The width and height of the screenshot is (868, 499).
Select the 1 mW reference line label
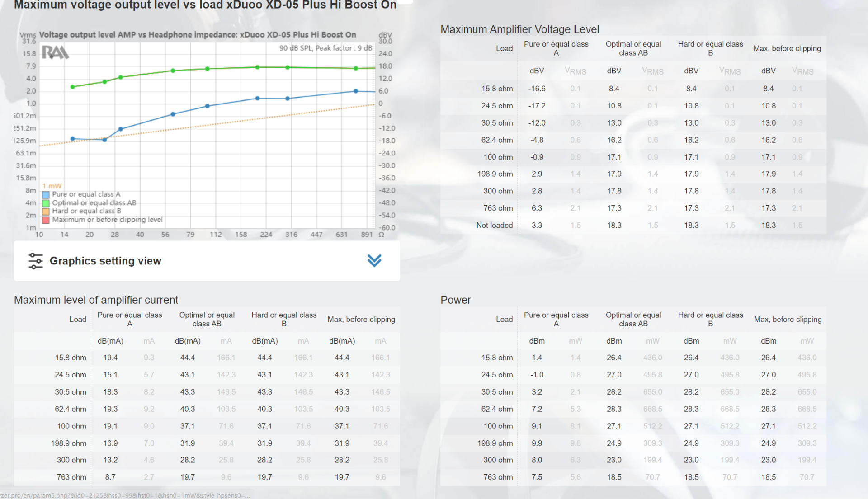pos(52,186)
